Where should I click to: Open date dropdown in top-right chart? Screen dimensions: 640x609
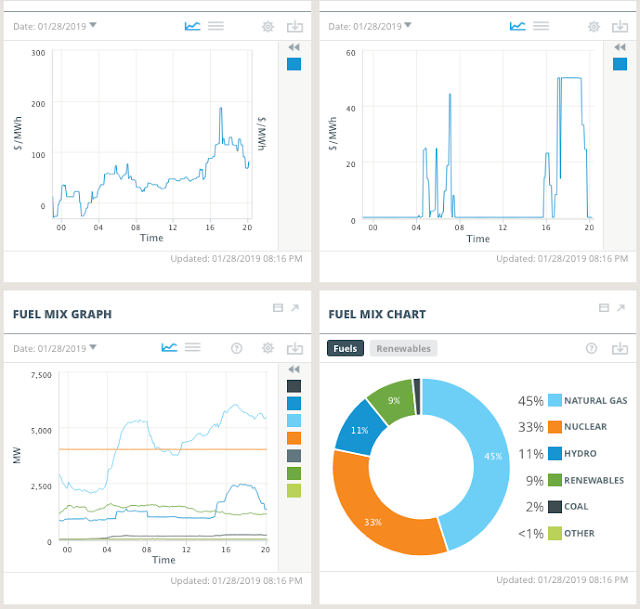370,27
